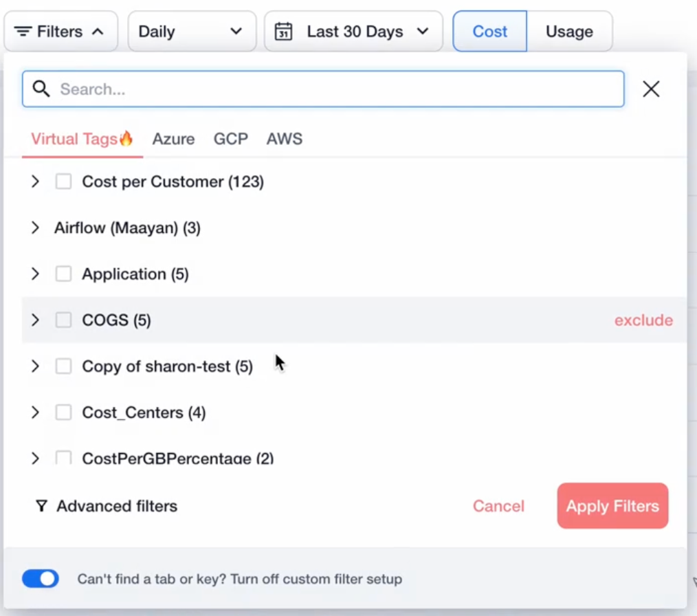
Task: Switch to the AWS tab
Action: pos(285,139)
